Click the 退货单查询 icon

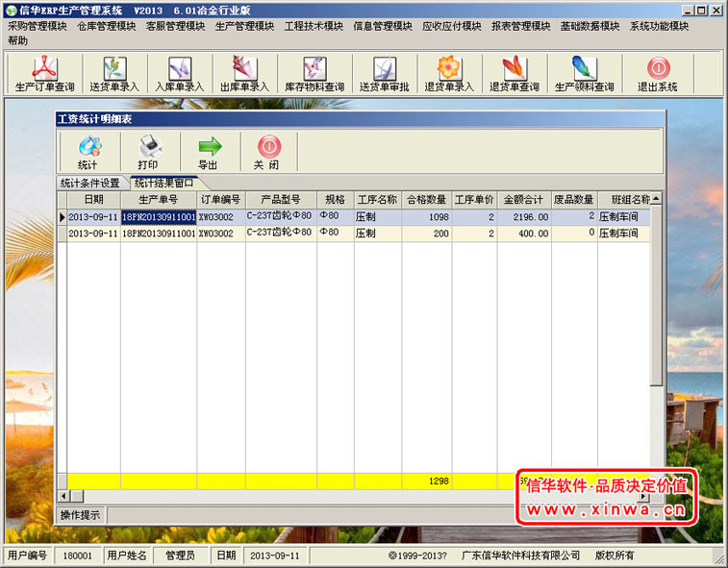click(x=514, y=73)
